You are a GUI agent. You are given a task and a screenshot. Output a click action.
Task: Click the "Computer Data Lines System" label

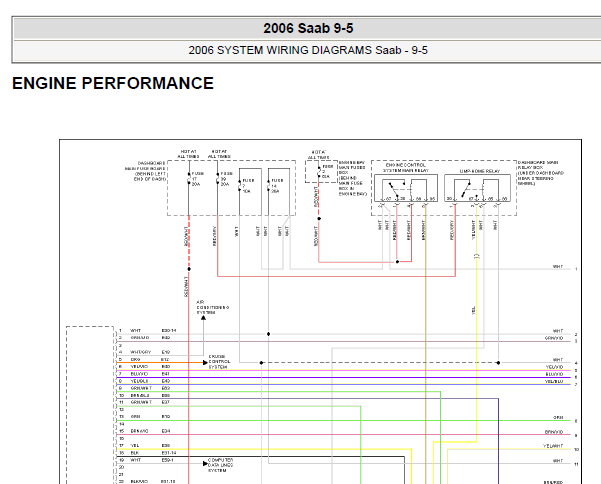pyautogui.click(x=220, y=465)
